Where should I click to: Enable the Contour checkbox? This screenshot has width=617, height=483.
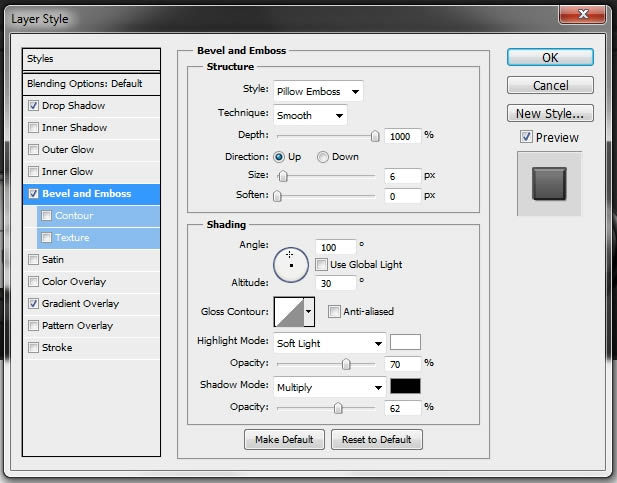[x=46, y=216]
